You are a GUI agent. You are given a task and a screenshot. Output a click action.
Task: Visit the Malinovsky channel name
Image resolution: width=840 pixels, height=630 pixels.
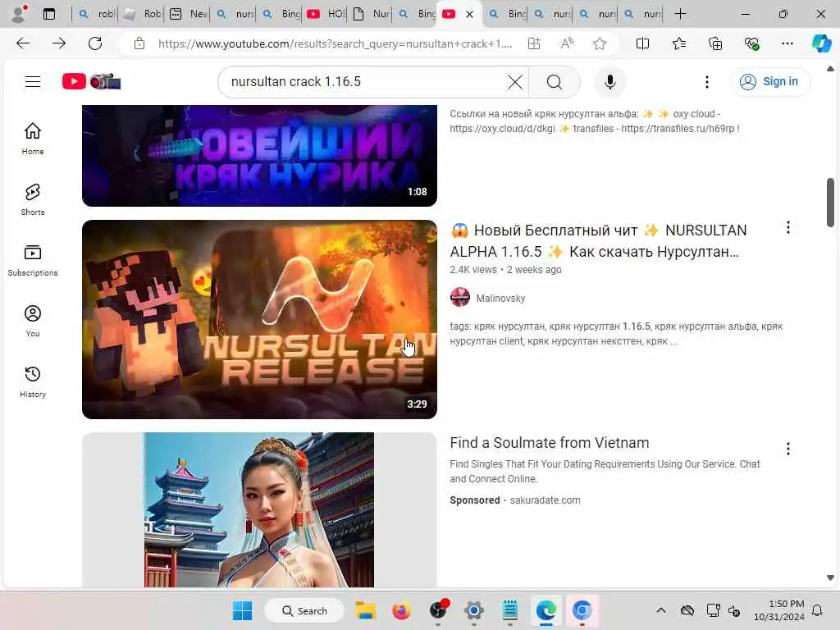500,299
